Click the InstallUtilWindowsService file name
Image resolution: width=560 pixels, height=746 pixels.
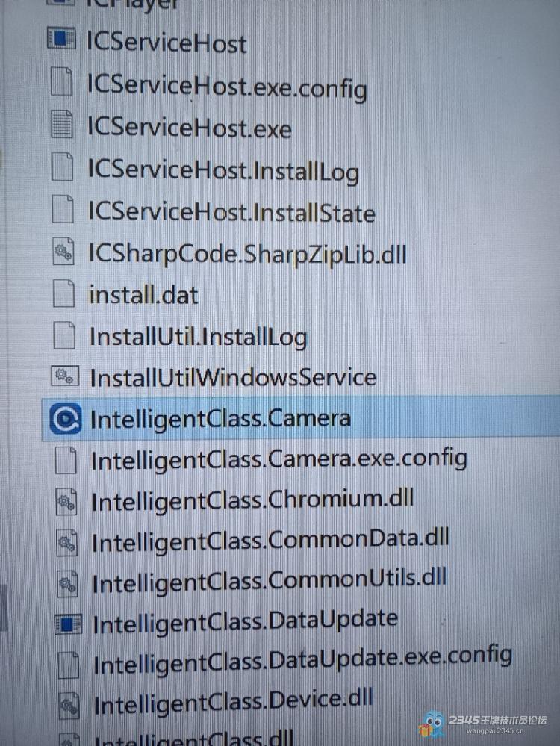[233, 379]
